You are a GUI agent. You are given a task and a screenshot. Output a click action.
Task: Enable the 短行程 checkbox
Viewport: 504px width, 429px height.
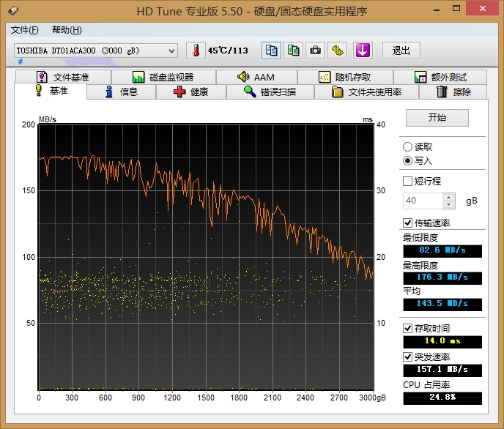coord(407,181)
